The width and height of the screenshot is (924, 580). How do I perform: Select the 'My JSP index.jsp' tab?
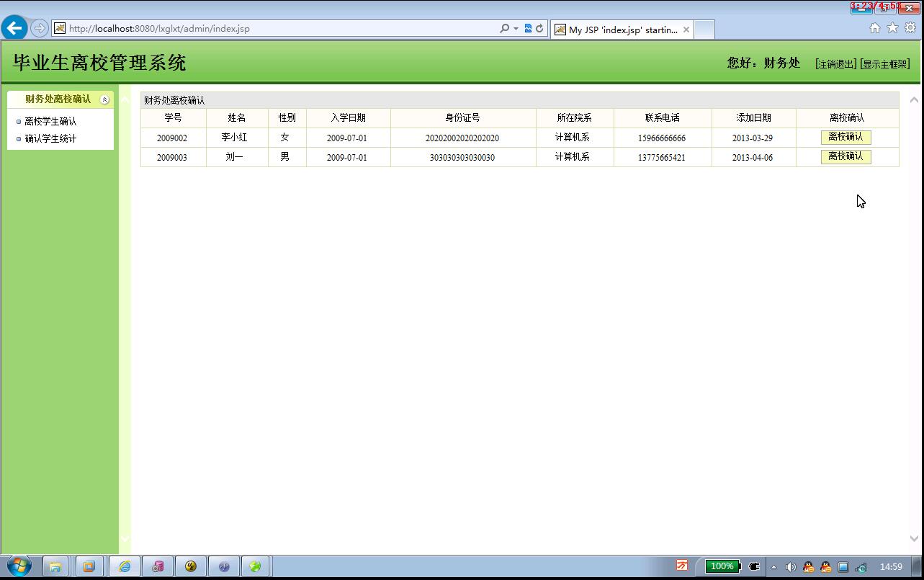click(x=622, y=30)
